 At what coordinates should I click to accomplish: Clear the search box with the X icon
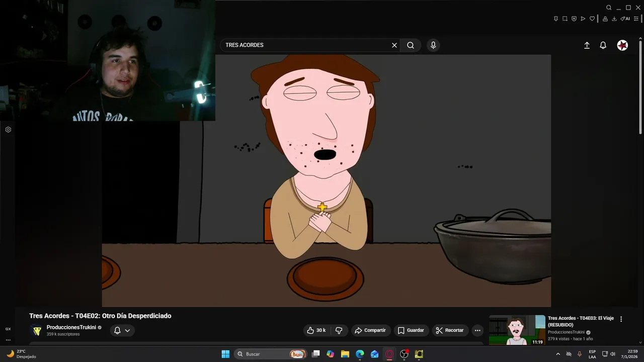coord(394,45)
